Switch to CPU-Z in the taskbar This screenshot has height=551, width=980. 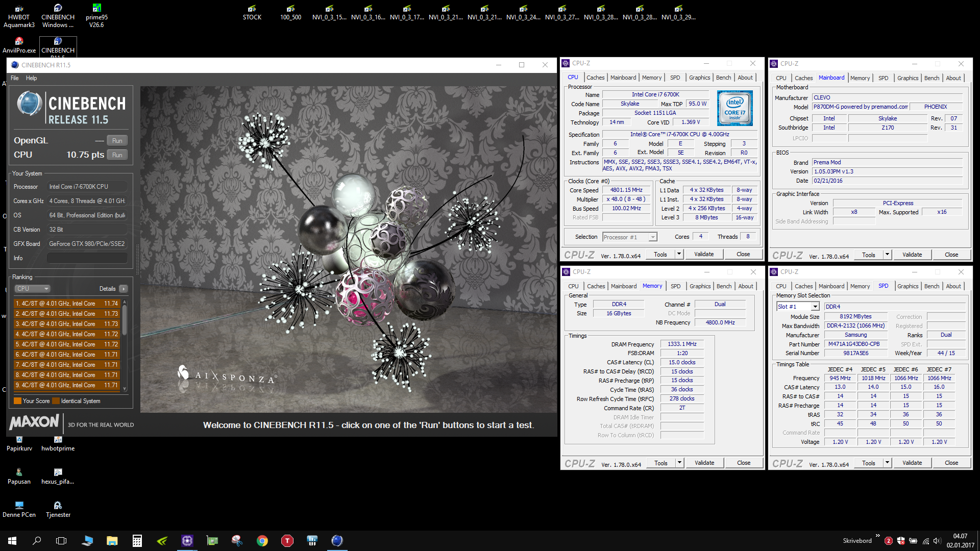pyautogui.click(x=187, y=541)
